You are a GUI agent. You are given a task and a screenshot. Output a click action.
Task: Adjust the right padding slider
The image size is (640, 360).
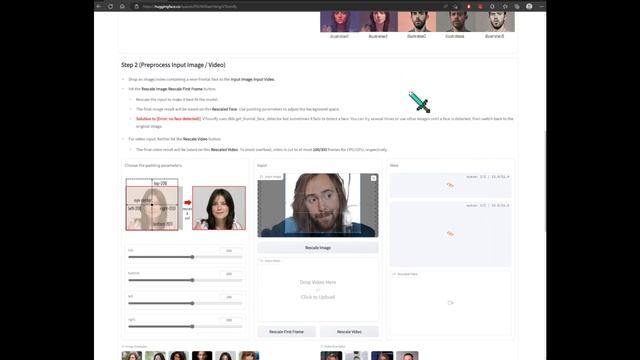click(185, 327)
